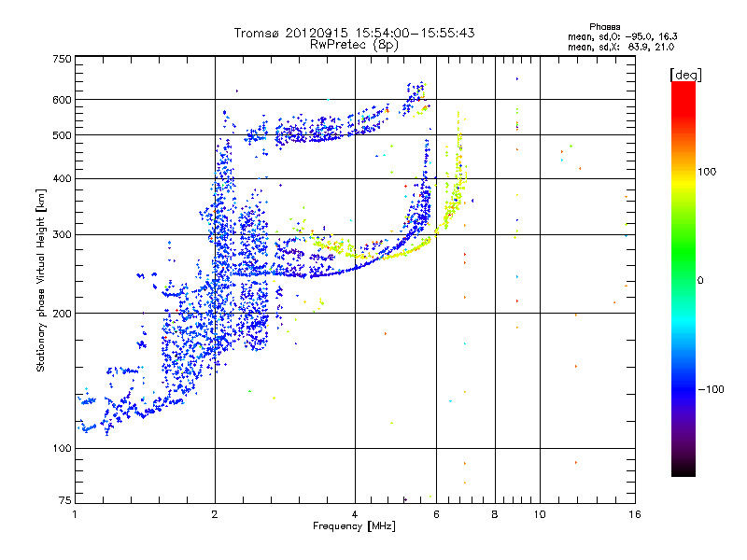
Task: Click the y-axis tick label "300"
Action: [62, 235]
